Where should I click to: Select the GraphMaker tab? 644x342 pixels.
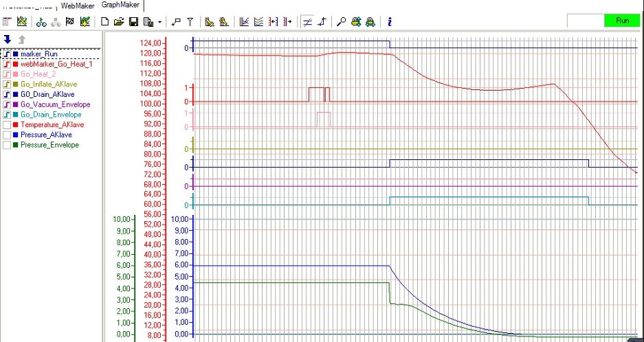pyautogui.click(x=120, y=5)
